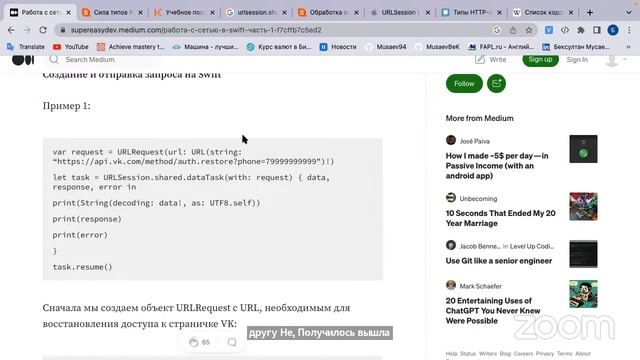Open the blue V extension icon
The height and width of the screenshot is (360, 640).
click(549, 30)
